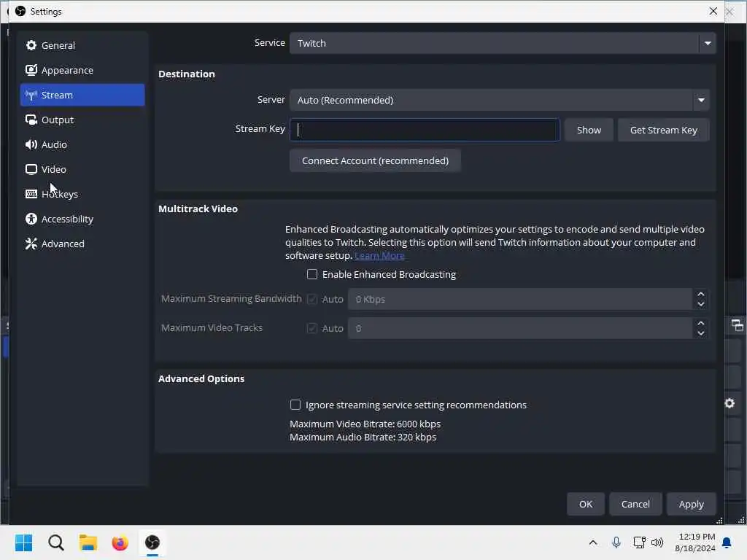Viewport: 747px width, 560px height.
Task: Click the Appearance icon in sidebar
Action: coord(31,70)
